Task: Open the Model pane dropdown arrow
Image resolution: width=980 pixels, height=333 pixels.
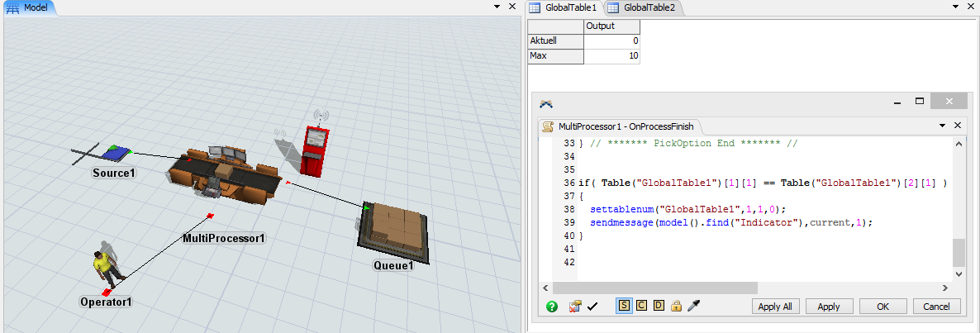Action: pyautogui.click(x=498, y=7)
